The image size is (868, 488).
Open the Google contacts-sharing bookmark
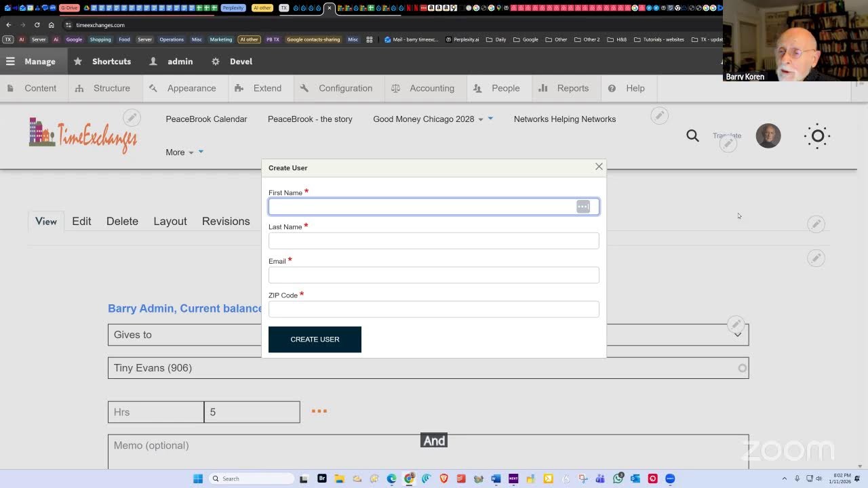[x=313, y=39]
